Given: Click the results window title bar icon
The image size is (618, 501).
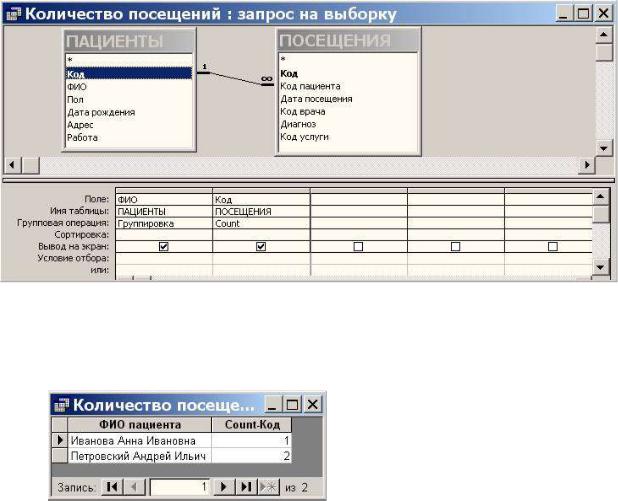Looking at the screenshot, I should point(61,405).
